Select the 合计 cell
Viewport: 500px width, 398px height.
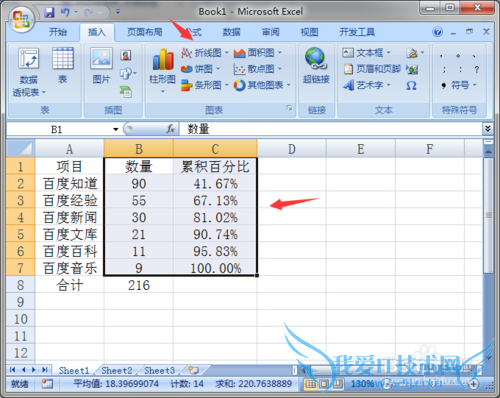[70, 285]
